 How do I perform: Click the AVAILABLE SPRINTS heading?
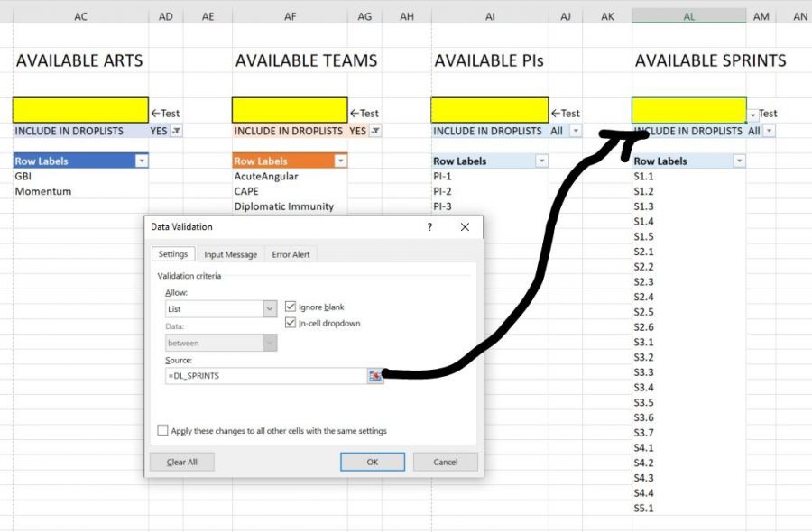pos(711,61)
